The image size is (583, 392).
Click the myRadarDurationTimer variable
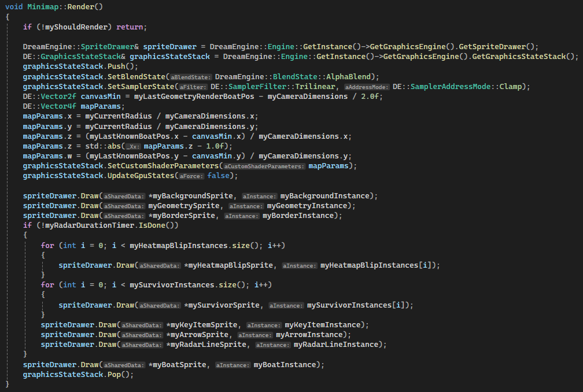(x=90, y=225)
